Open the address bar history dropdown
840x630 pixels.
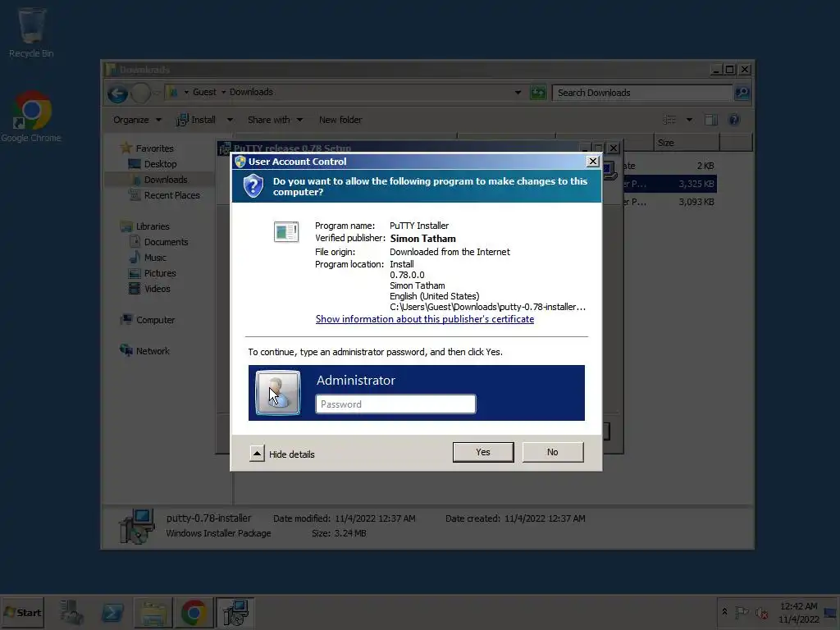tap(518, 93)
